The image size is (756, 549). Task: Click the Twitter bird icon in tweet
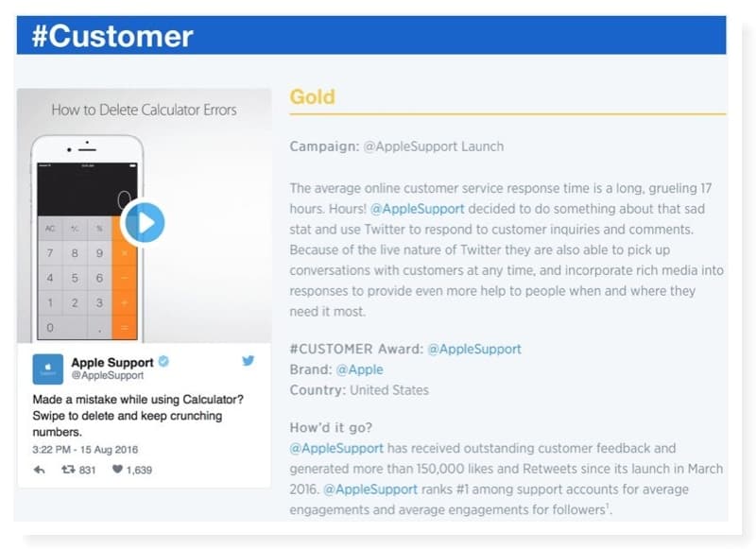coord(248,361)
